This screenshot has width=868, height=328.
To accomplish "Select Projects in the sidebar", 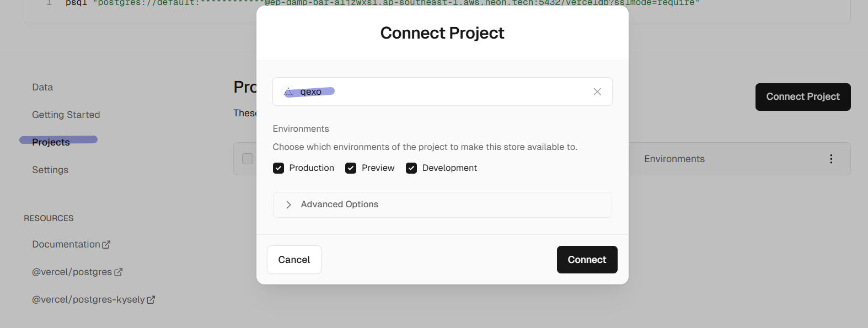I will tap(51, 142).
